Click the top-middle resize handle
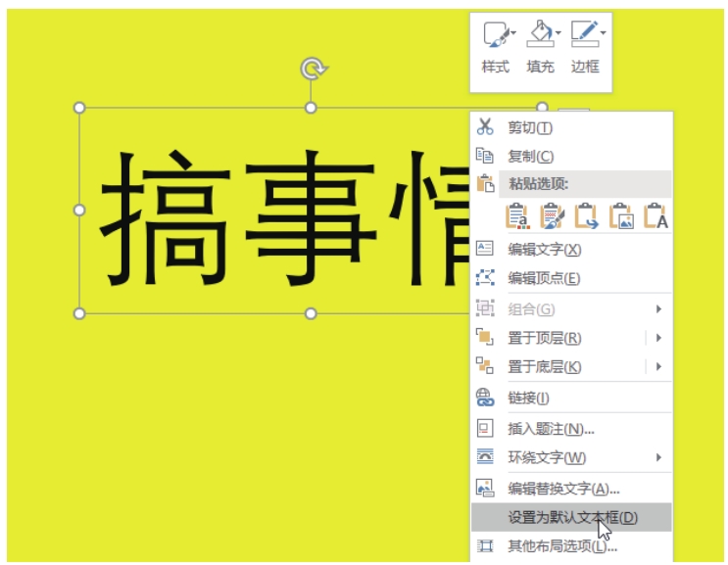The image size is (728, 565). 311,108
